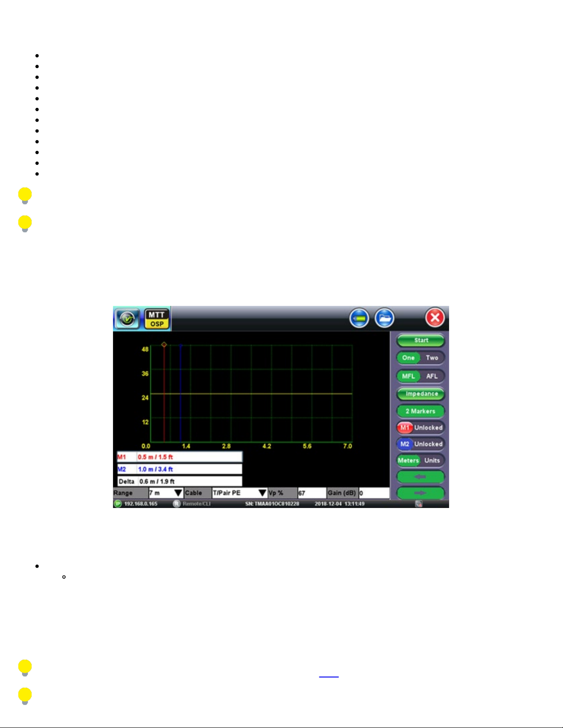Open the Range 7 m dropdown
Viewport: 563px width, 728px height.
[x=165, y=493]
